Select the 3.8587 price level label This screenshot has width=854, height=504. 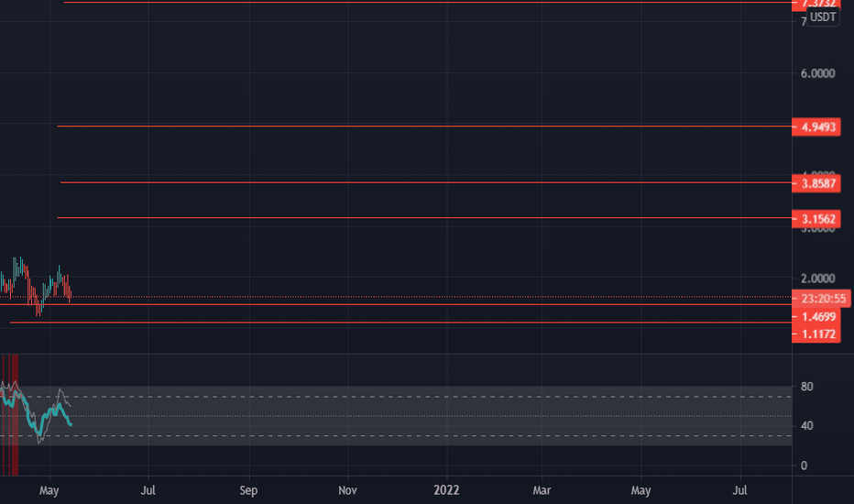click(816, 183)
